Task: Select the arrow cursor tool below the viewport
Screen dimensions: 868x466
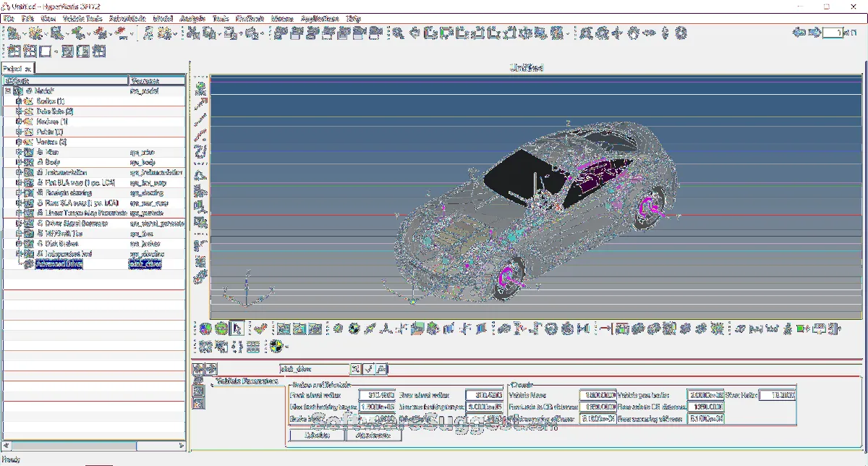Action: [x=237, y=329]
